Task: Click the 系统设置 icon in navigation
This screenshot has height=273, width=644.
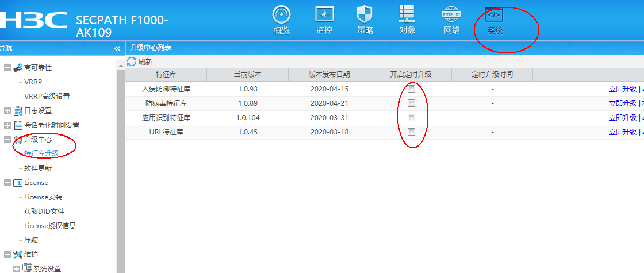Action: click(27, 268)
